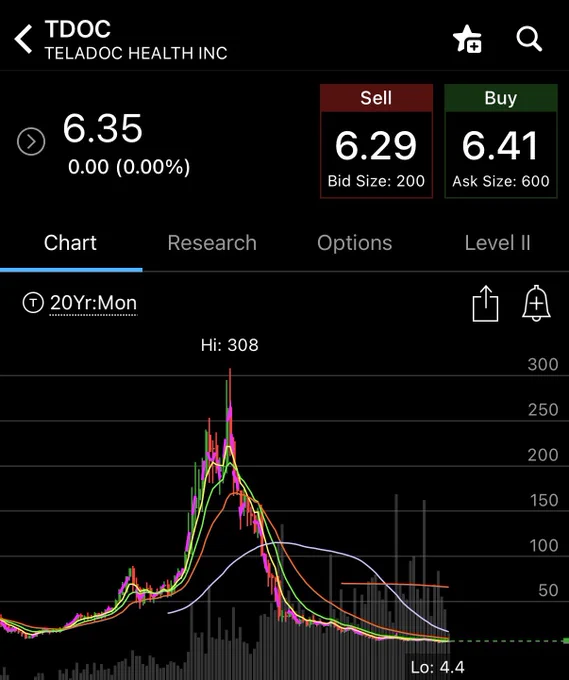Expand quote details with circled arrow
The image size is (569, 680).
point(31,141)
